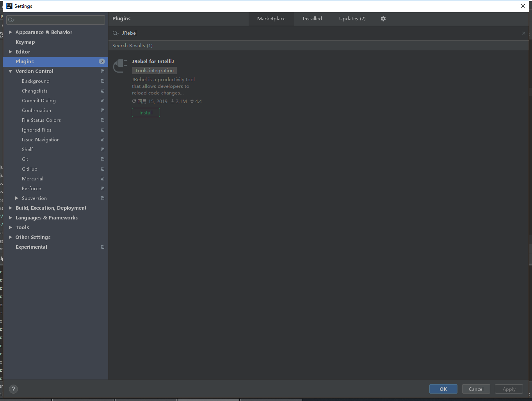Click the IntelliJ logo in the title bar
The image size is (532, 401).
pyautogui.click(x=9, y=6)
